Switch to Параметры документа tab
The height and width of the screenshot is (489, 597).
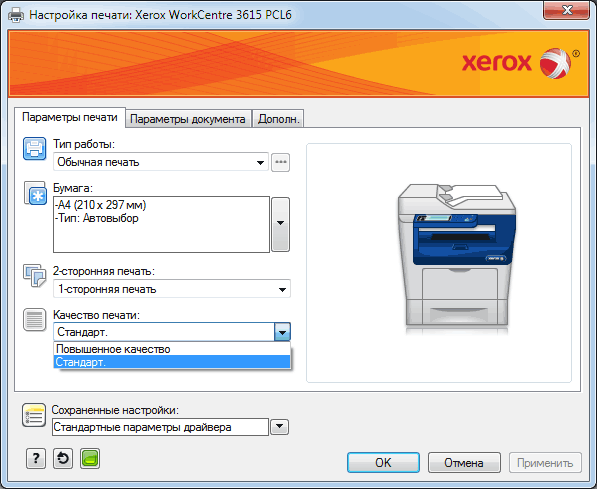coord(188,119)
